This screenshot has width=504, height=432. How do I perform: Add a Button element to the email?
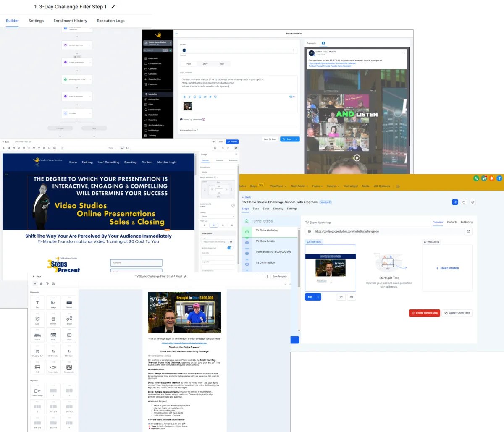pyautogui.click(x=69, y=303)
